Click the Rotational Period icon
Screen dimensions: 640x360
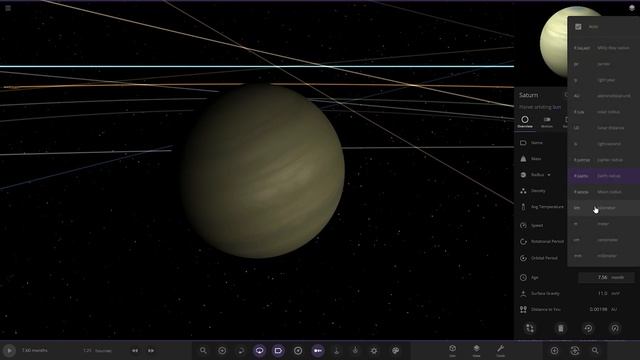point(523,242)
